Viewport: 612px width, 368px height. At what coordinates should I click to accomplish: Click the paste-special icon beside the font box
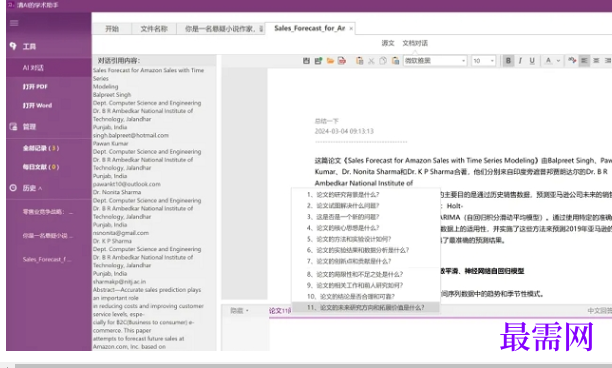395,60
